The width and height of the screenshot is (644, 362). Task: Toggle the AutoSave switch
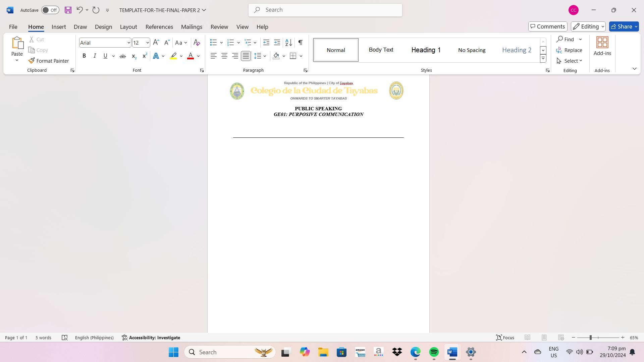pos(50,10)
